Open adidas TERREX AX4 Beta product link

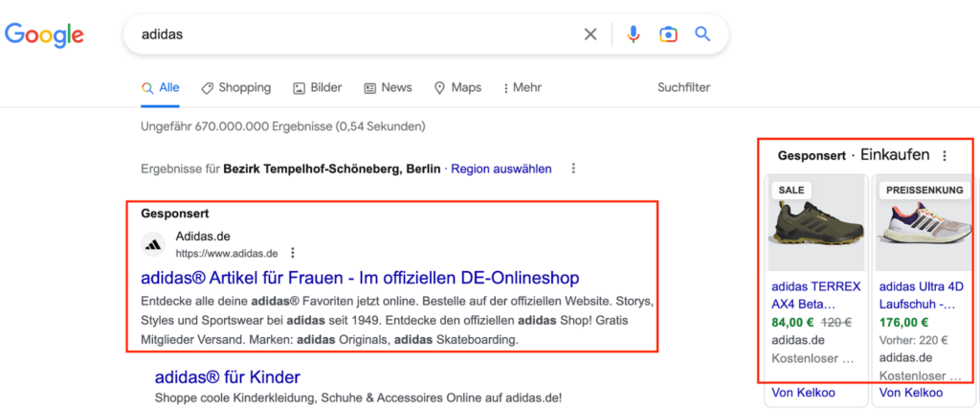(x=816, y=296)
